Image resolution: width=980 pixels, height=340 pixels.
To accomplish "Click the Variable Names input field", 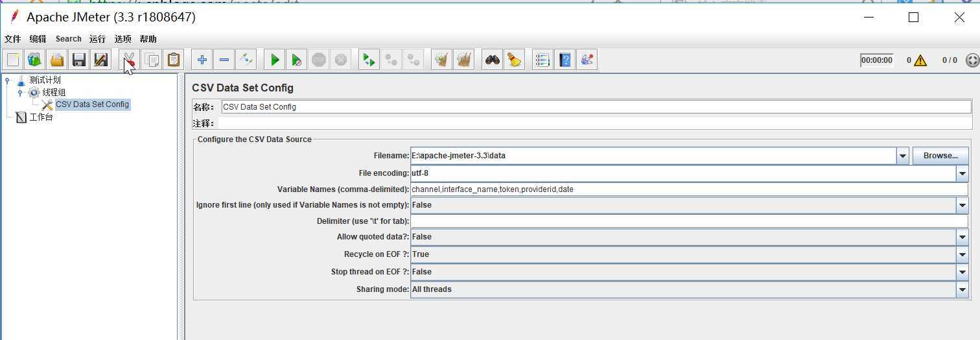I will (689, 189).
